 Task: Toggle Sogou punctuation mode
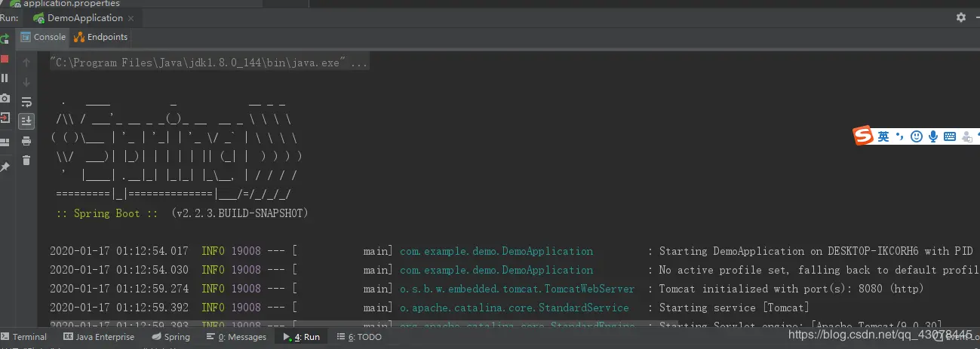click(x=899, y=136)
